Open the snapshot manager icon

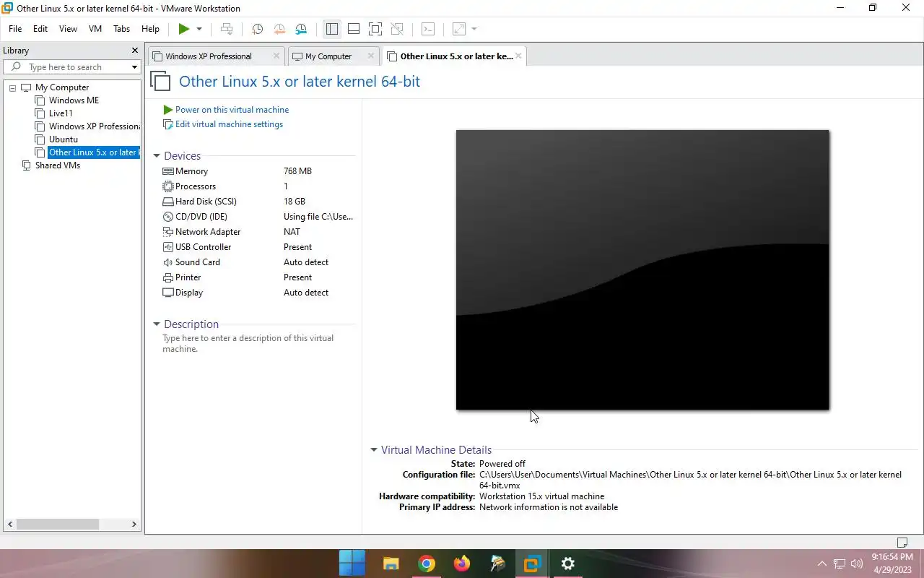[x=301, y=29]
